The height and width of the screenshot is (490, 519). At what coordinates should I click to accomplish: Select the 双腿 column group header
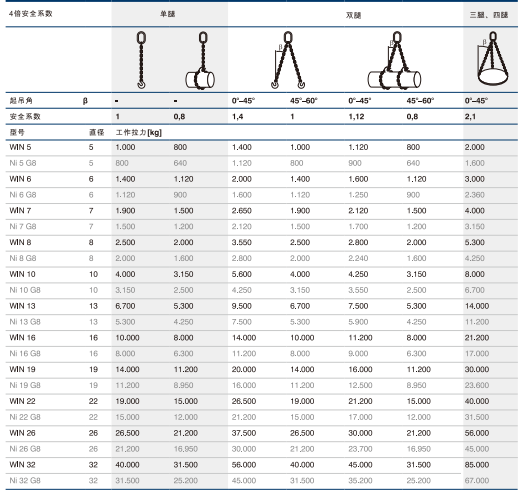point(353,15)
